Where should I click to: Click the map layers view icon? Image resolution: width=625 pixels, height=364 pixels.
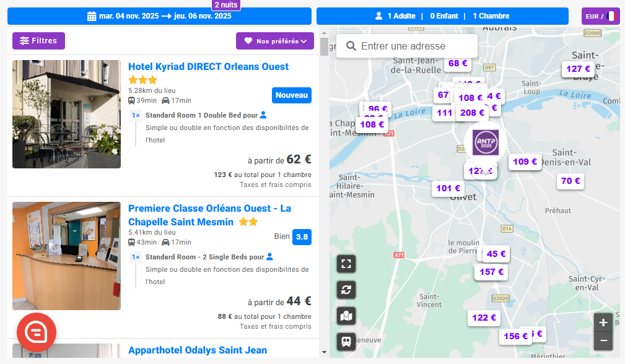click(346, 316)
